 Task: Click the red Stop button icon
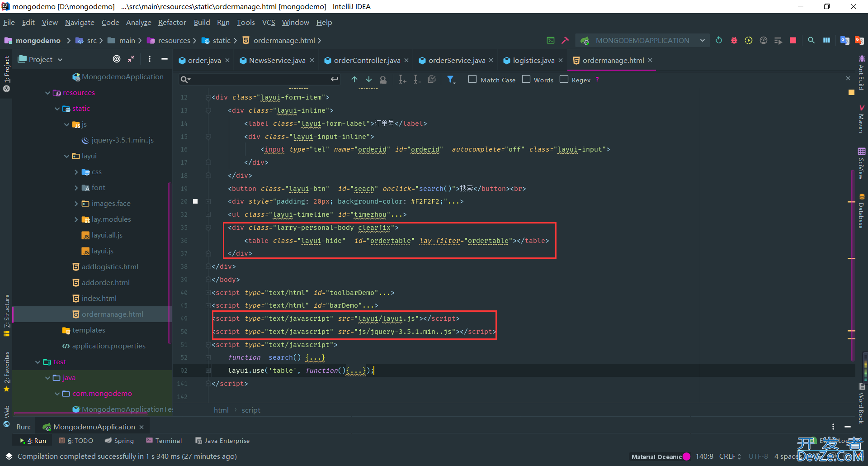(x=793, y=40)
